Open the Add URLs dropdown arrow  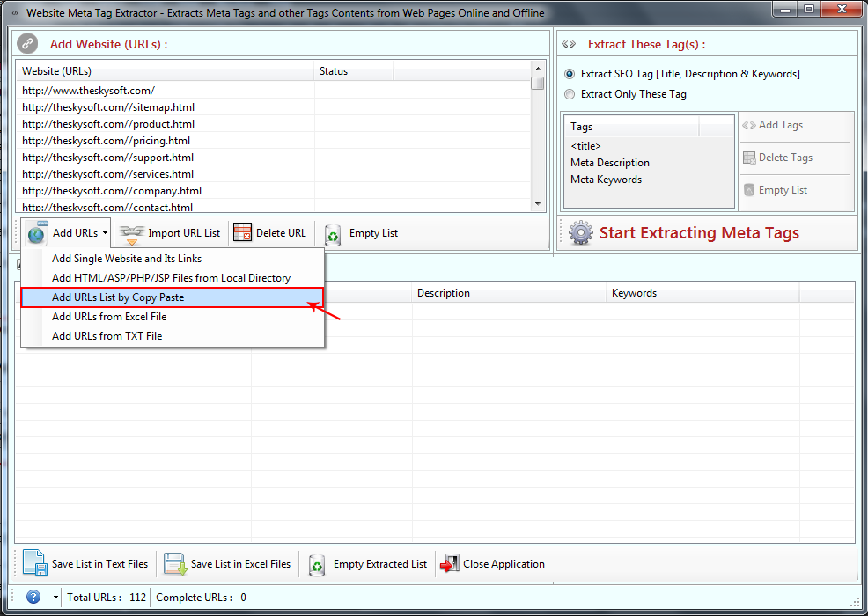pyautogui.click(x=105, y=233)
